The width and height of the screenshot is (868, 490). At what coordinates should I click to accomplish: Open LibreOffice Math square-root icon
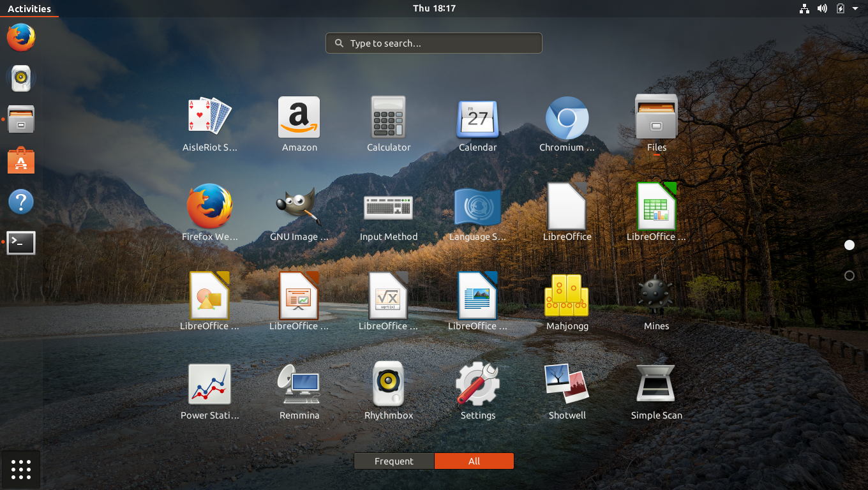click(388, 295)
